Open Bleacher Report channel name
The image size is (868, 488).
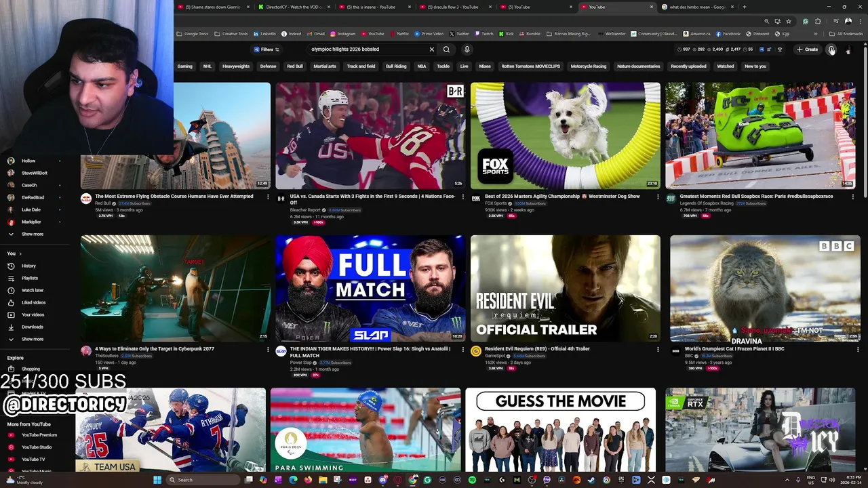coord(305,210)
